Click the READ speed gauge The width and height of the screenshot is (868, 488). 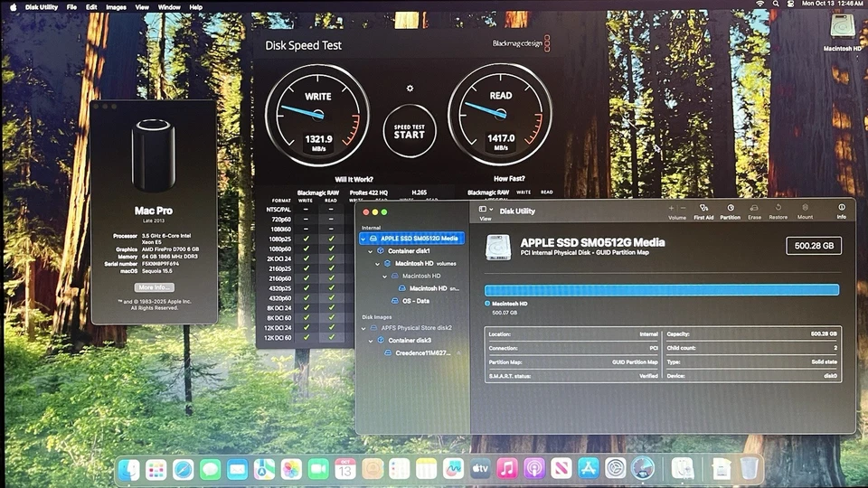(x=500, y=115)
